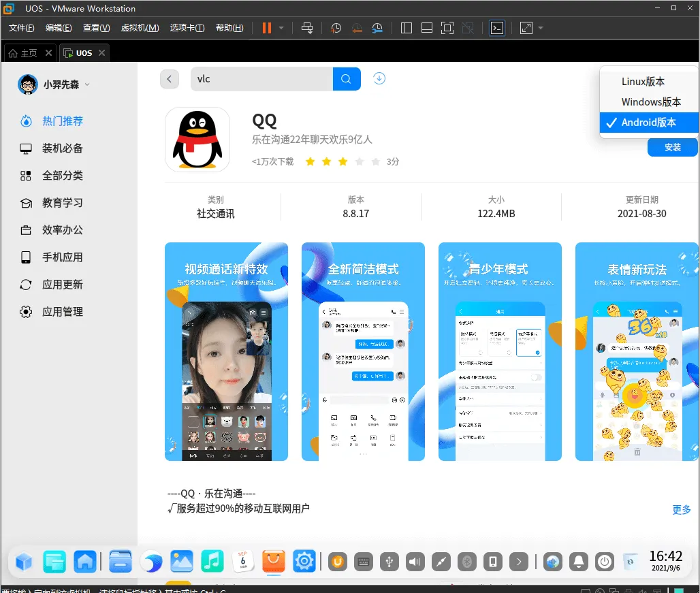
Task: Open 手机应用 in the sidebar
Action: (x=51, y=257)
